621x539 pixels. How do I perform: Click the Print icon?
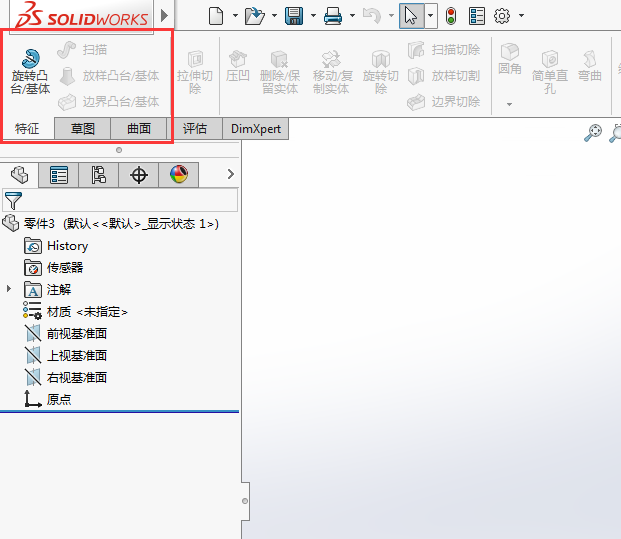(x=333, y=16)
